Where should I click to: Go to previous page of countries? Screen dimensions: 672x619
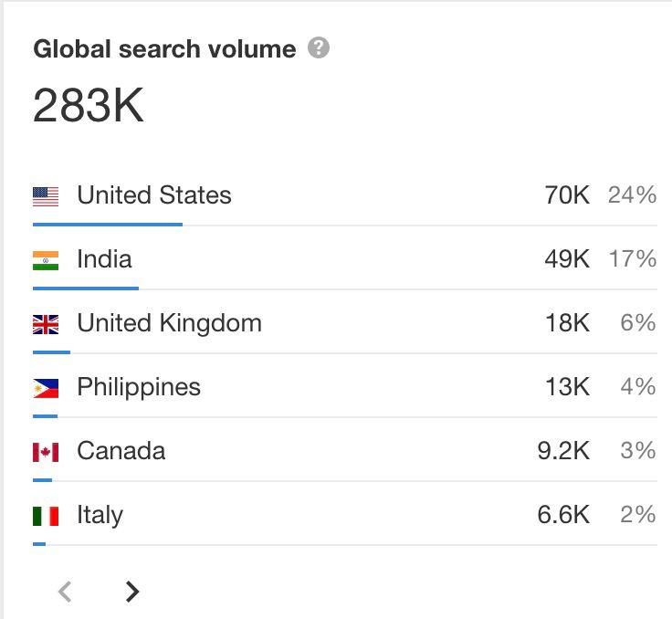point(65,592)
